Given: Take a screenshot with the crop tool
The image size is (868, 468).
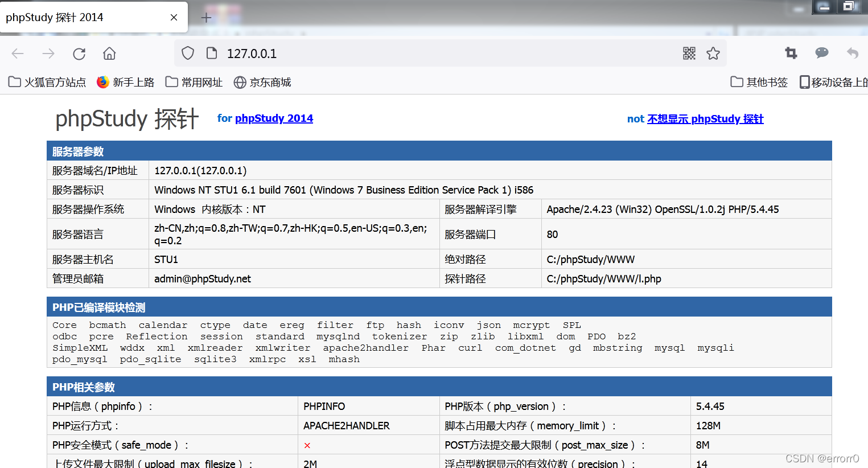Looking at the screenshot, I should click(791, 53).
